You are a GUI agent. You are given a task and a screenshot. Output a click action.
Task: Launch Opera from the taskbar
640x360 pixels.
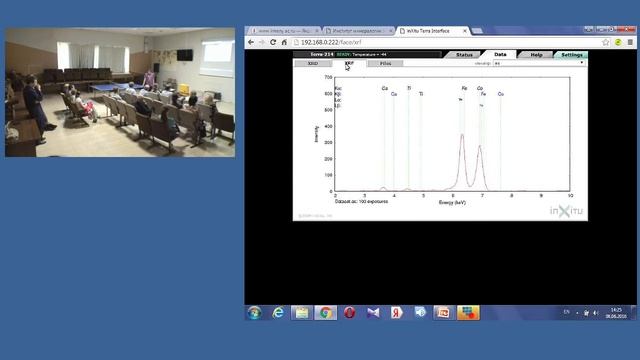point(349,313)
